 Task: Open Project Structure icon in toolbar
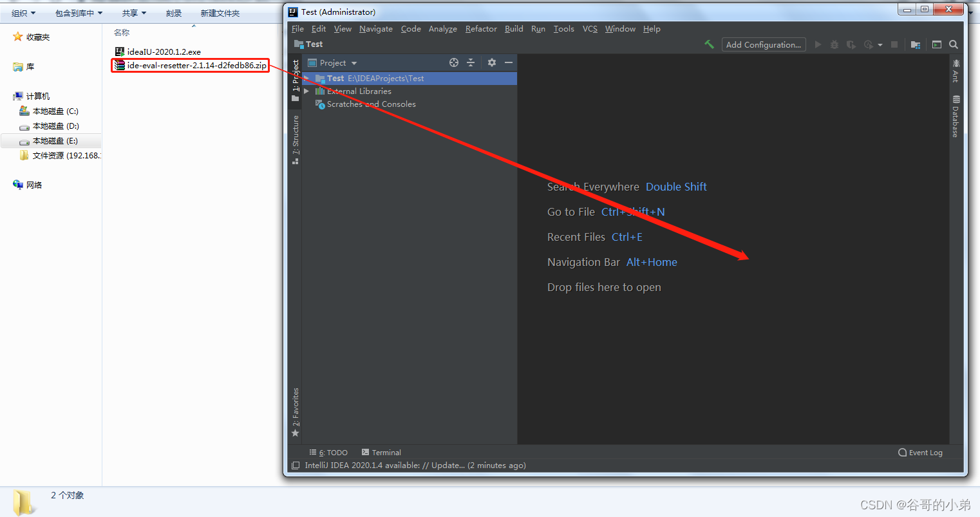(x=915, y=44)
